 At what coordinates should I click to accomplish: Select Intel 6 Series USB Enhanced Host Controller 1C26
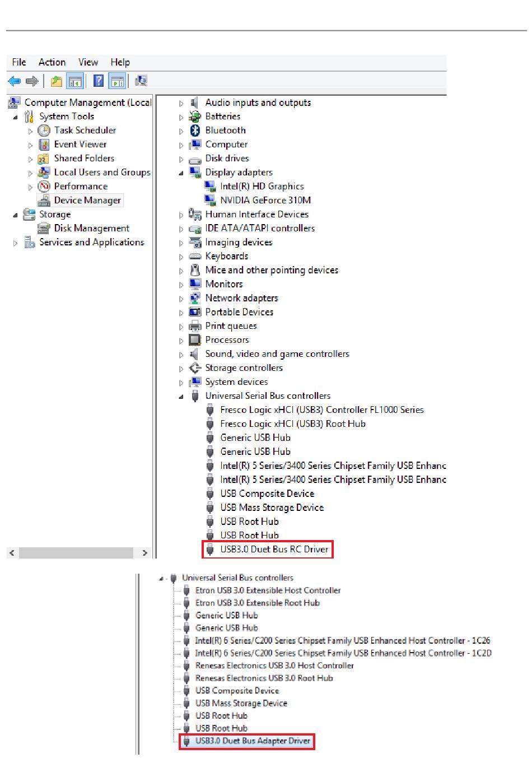click(343, 640)
